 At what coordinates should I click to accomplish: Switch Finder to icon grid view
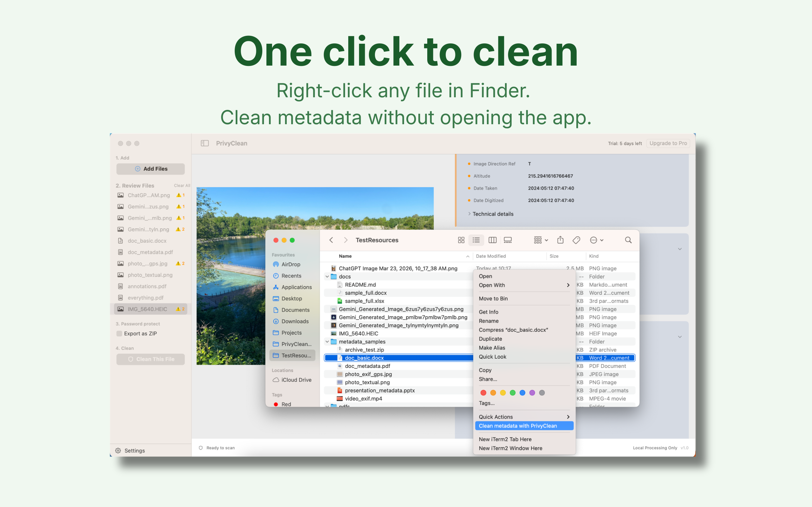[462, 240]
